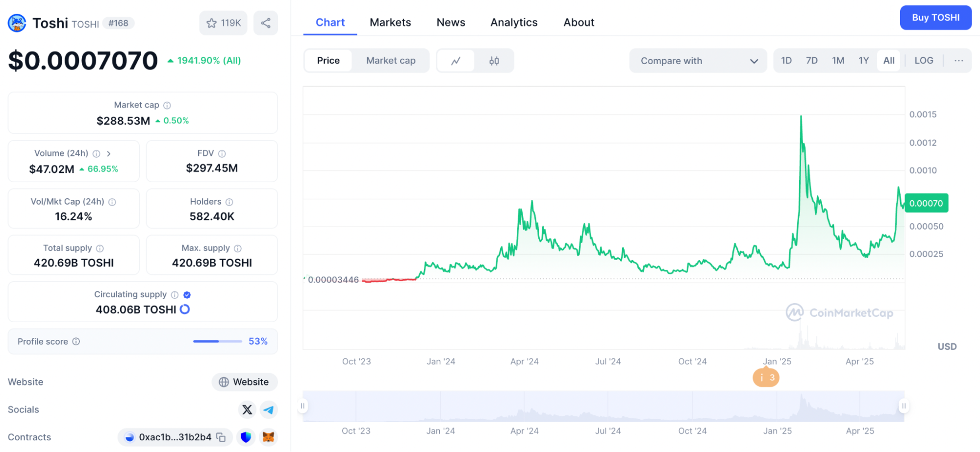
Task: Click Total supply info icon
Action: click(x=100, y=248)
